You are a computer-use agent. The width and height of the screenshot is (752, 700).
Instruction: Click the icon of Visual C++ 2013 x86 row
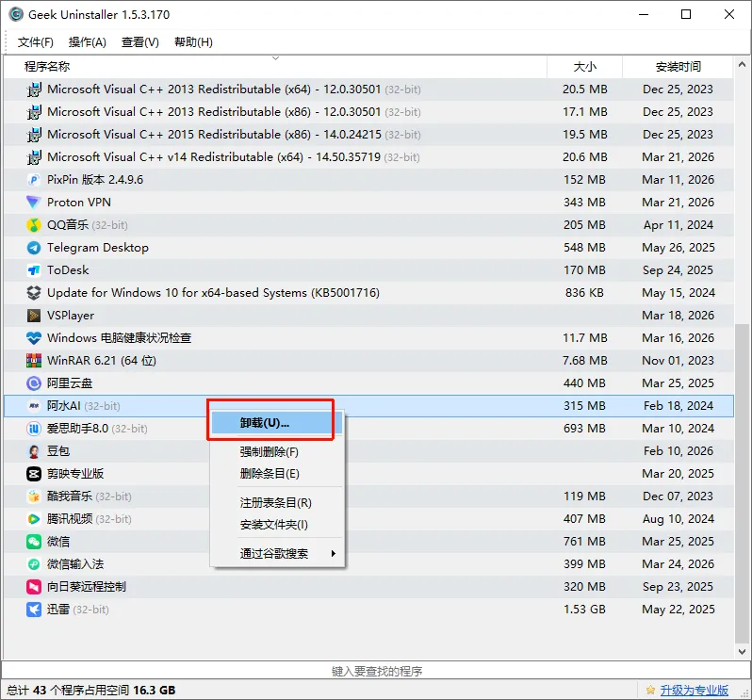click(x=34, y=112)
